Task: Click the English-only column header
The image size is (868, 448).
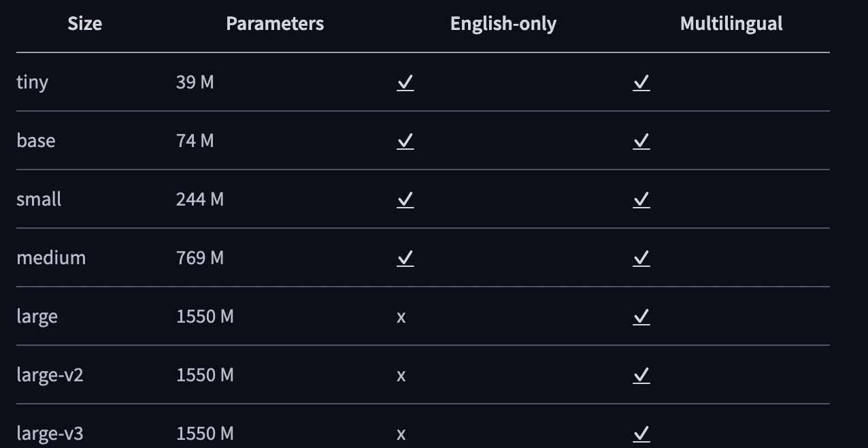Action: coord(503,25)
